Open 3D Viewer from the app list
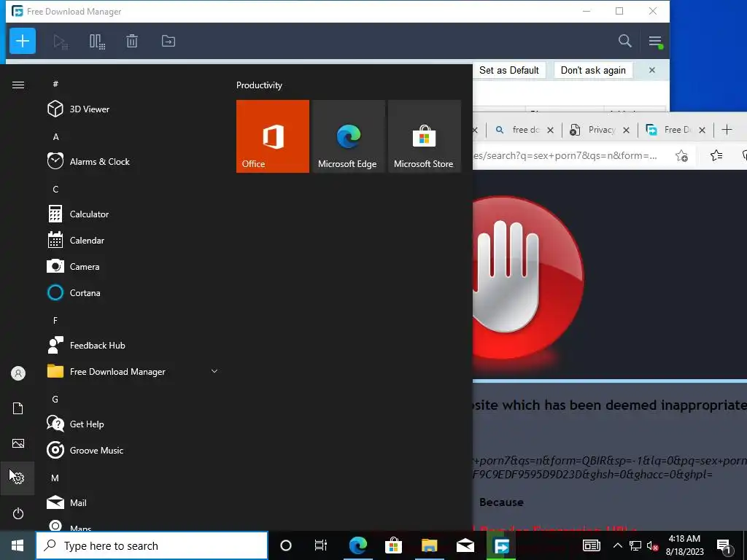This screenshot has height=560, width=747. pos(133,109)
